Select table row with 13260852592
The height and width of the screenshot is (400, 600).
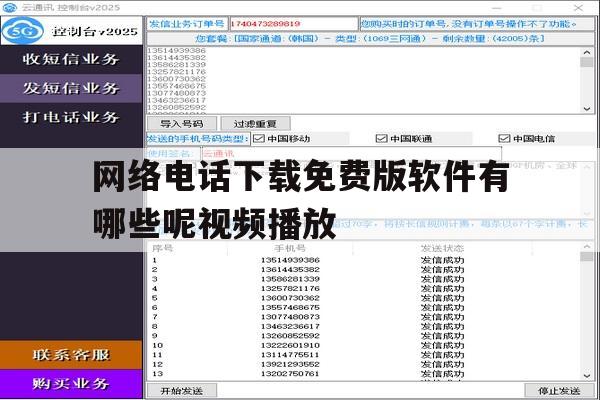(x=364, y=336)
